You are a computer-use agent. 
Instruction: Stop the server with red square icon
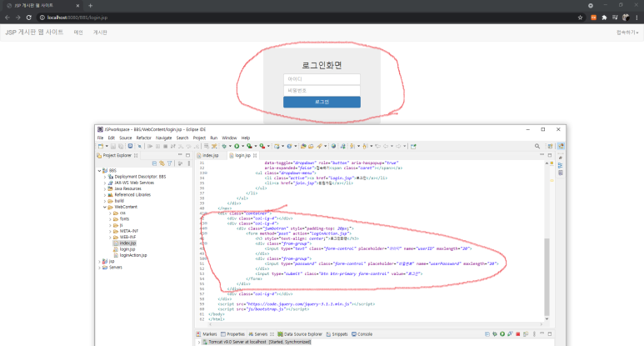pyautogui.click(x=518, y=334)
